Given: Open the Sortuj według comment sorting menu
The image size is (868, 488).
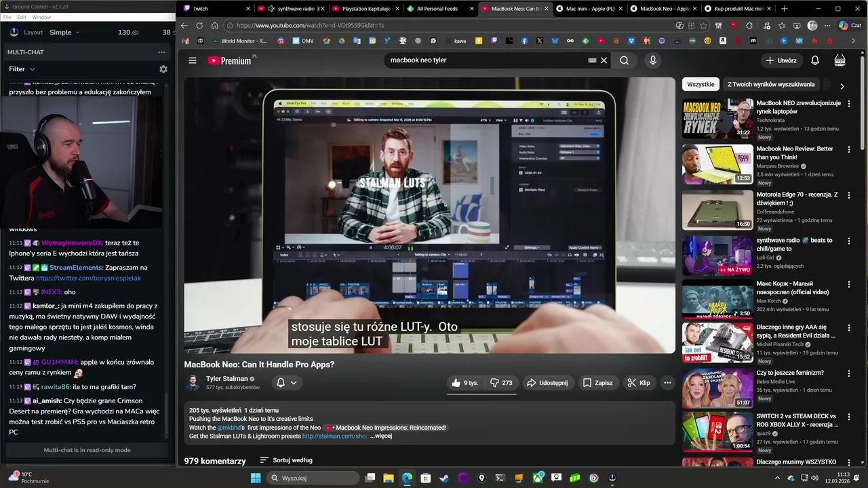Looking at the screenshot, I should click(x=286, y=460).
